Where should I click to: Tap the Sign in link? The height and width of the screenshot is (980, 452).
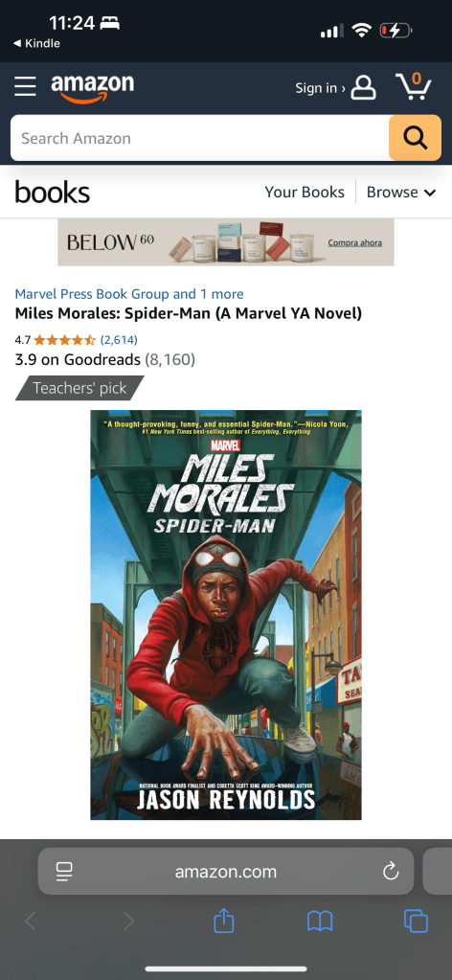(x=320, y=88)
